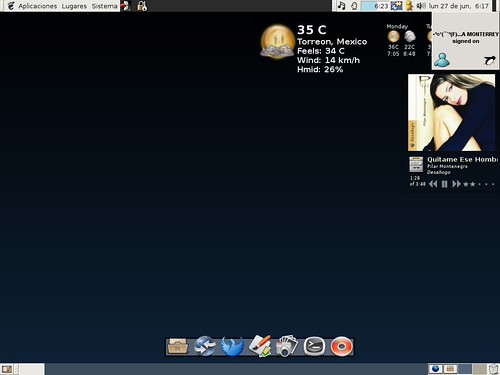Click the yellow buddy messenger tray icon
Viewport: 500px width, 375px height.
pos(409,6)
